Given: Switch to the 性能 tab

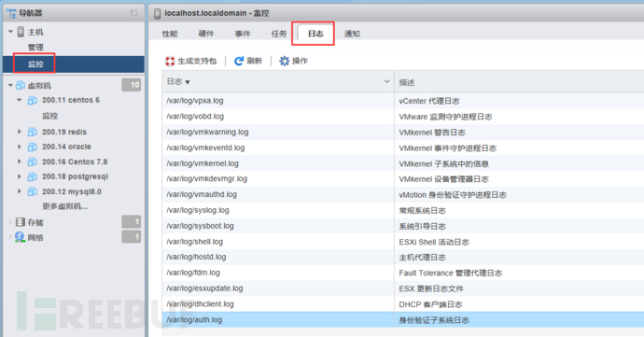Looking at the screenshot, I should pos(170,34).
